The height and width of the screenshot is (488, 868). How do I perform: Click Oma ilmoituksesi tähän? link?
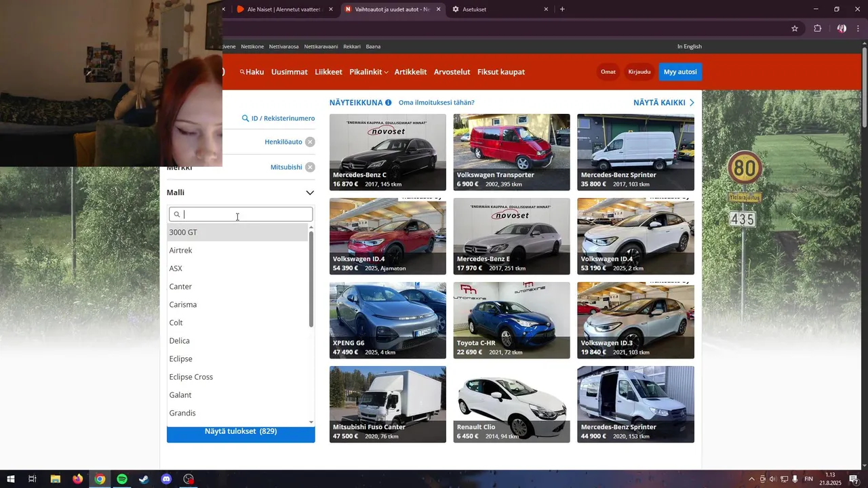coord(437,103)
